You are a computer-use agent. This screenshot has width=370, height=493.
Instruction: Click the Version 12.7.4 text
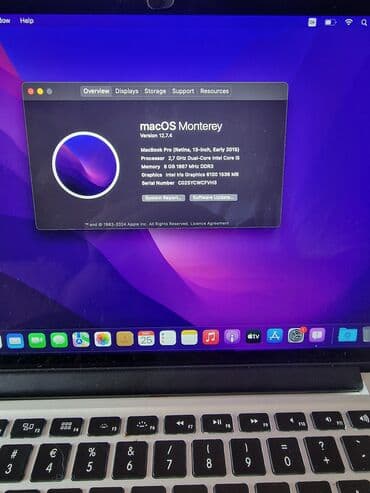tap(156, 136)
